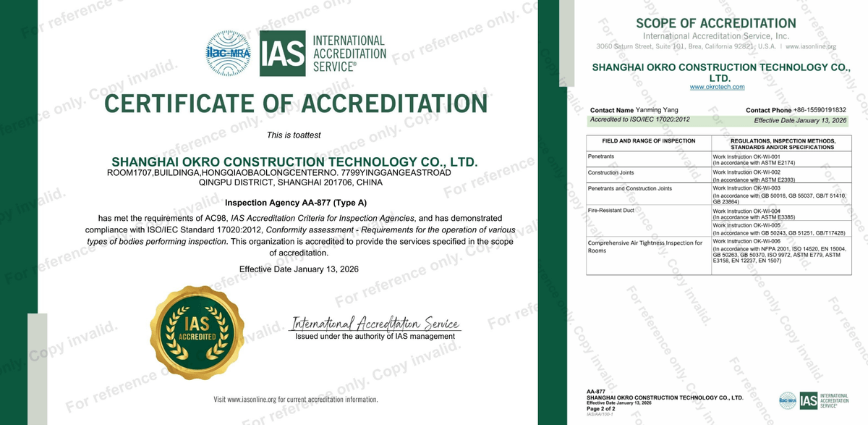Click the large green IAS logo on the certificate
The height and width of the screenshot is (425, 868).
pyautogui.click(x=284, y=53)
